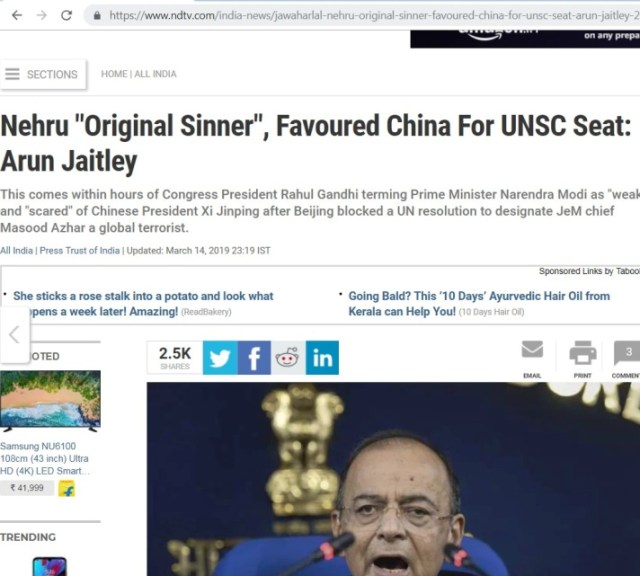The width and height of the screenshot is (640, 576).
Task: Share article on Reddit
Action: [x=288, y=358]
